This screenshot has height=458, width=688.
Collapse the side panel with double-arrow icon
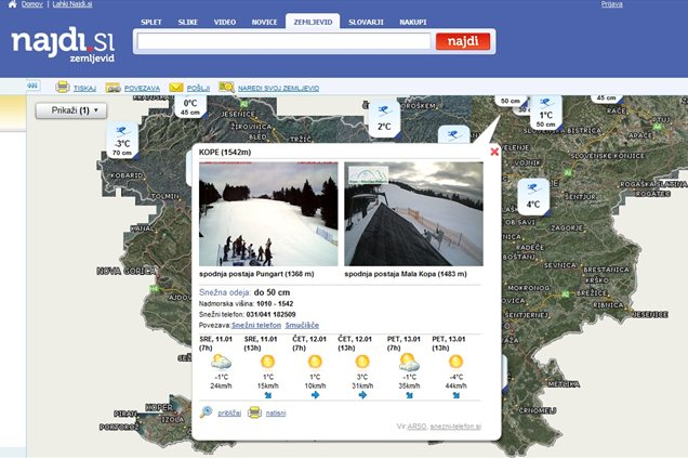click(x=32, y=86)
